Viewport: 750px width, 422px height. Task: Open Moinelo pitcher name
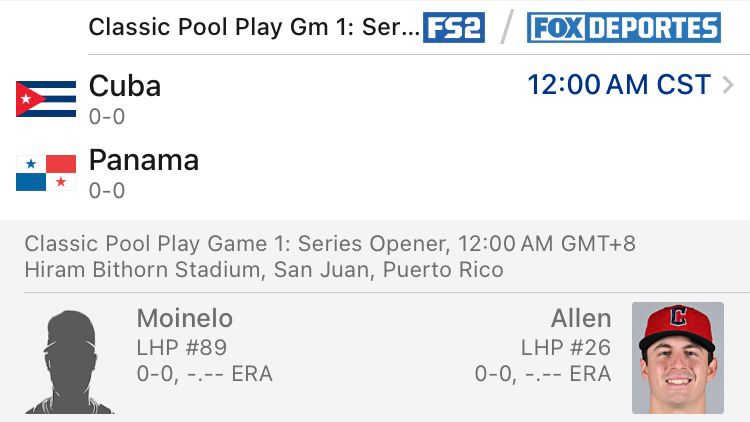click(184, 319)
